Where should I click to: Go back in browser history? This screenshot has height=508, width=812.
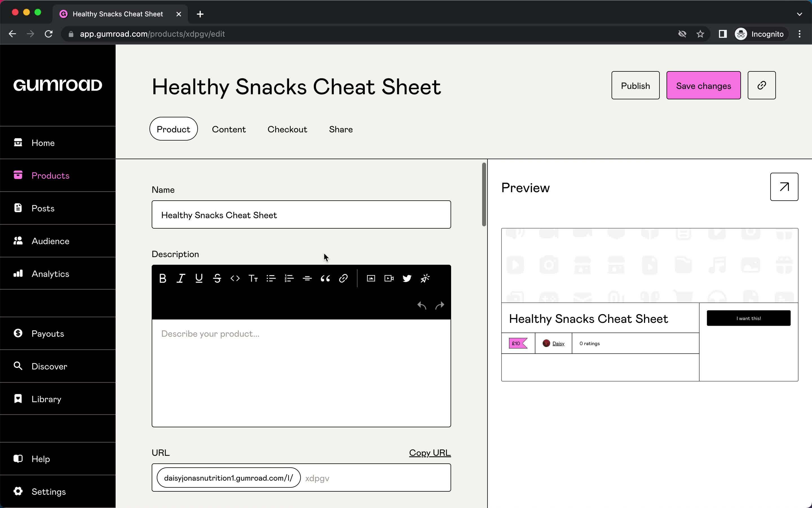[x=12, y=34]
